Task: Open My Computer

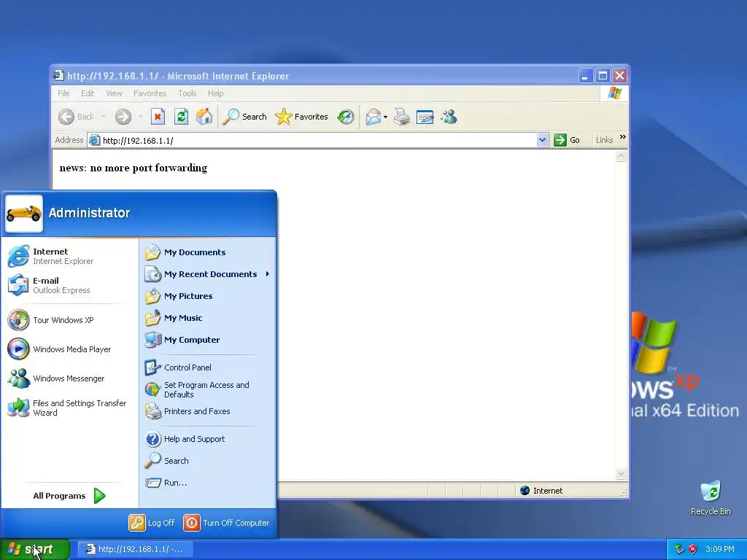Action: click(208, 340)
